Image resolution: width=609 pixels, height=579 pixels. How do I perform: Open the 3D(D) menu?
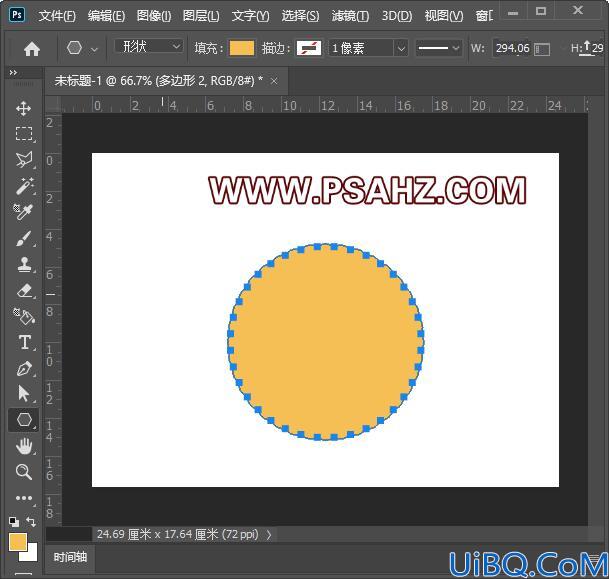[397, 16]
